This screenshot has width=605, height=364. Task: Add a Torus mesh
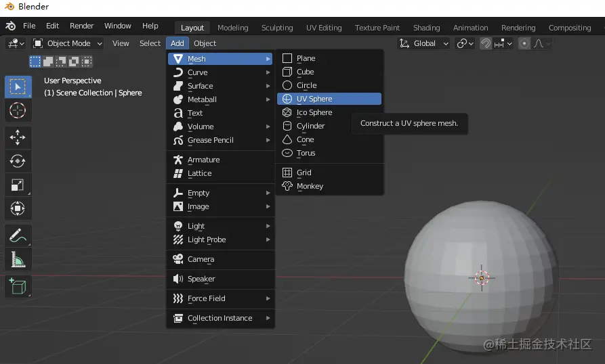click(329, 154)
